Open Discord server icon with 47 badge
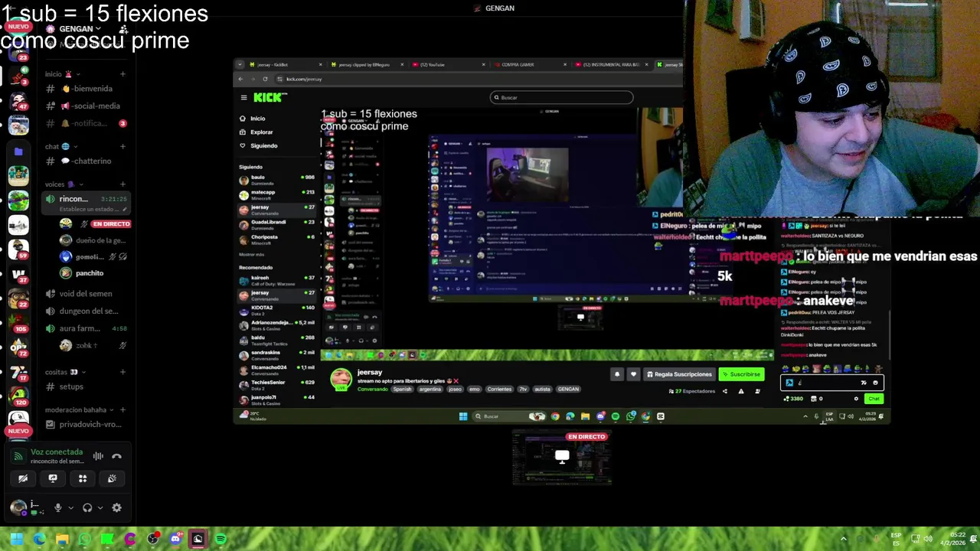 coord(18,101)
